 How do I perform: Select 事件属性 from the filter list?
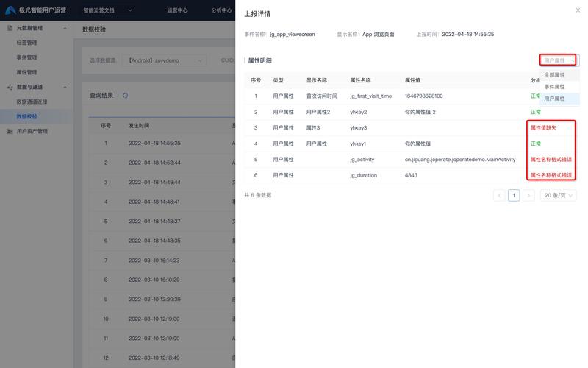559,87
